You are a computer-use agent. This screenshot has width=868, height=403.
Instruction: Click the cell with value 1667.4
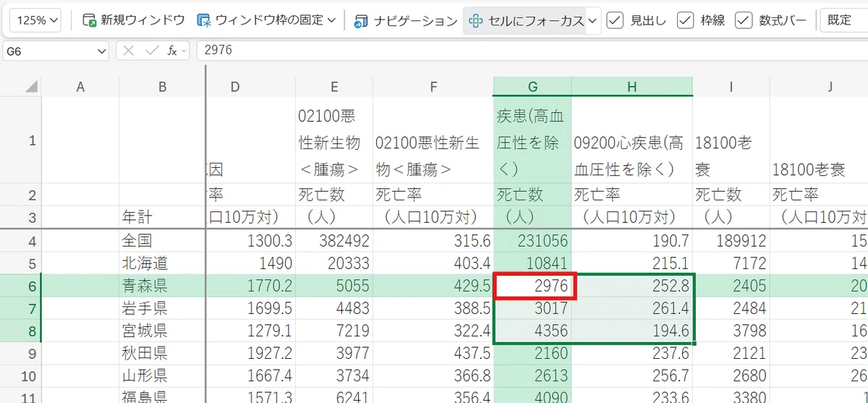(251, 377)
